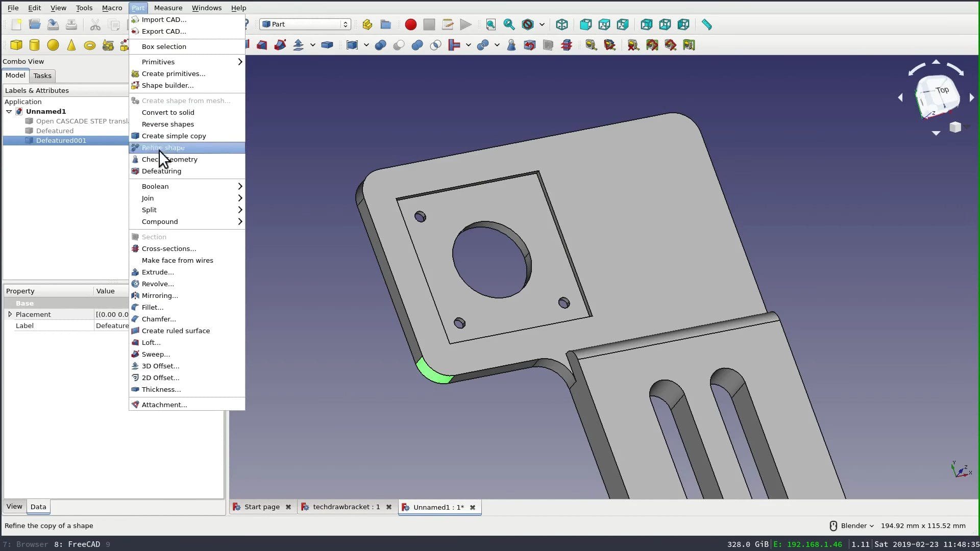980x551 pixels.
Task: Rotate view left with navigation cube arrow
Action: [900, 97]
